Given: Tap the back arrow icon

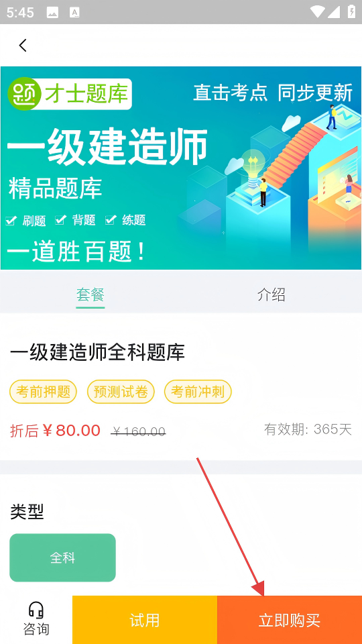Looking at the screenshot, I should pyautogui.click(x=23, y=45).
